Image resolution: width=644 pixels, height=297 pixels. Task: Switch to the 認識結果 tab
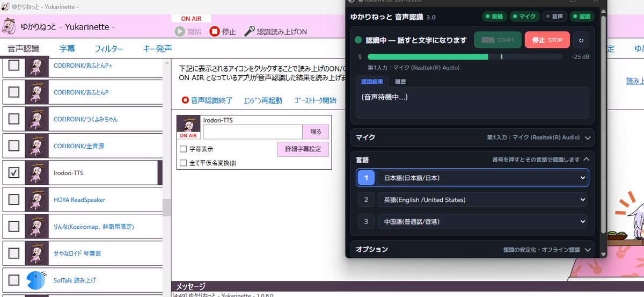click(372, 82)
